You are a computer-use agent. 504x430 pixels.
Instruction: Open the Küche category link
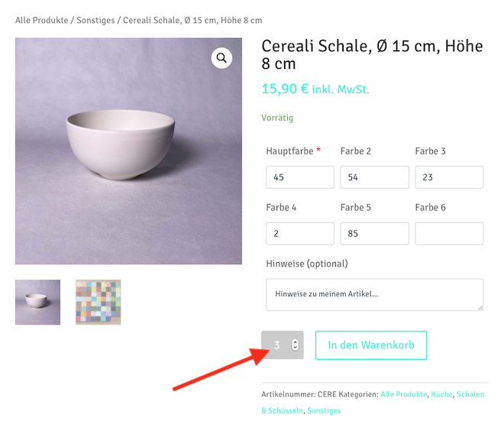click(441, 394)
